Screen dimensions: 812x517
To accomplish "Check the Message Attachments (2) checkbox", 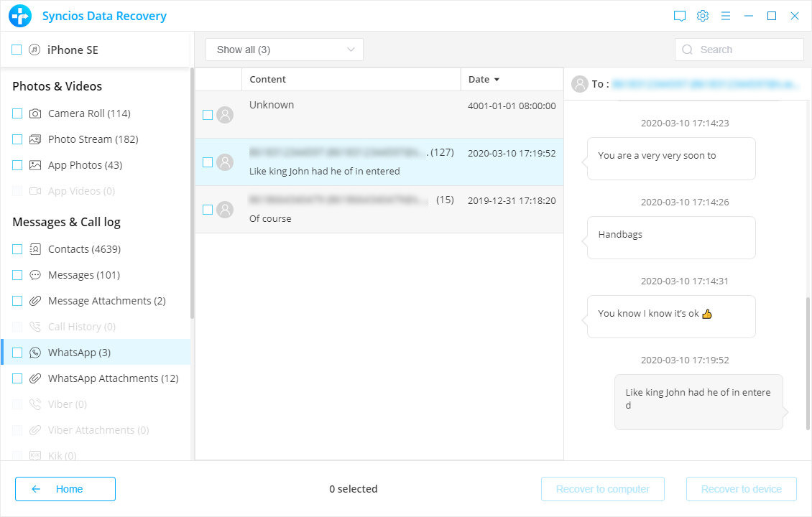I will (17, 301).
